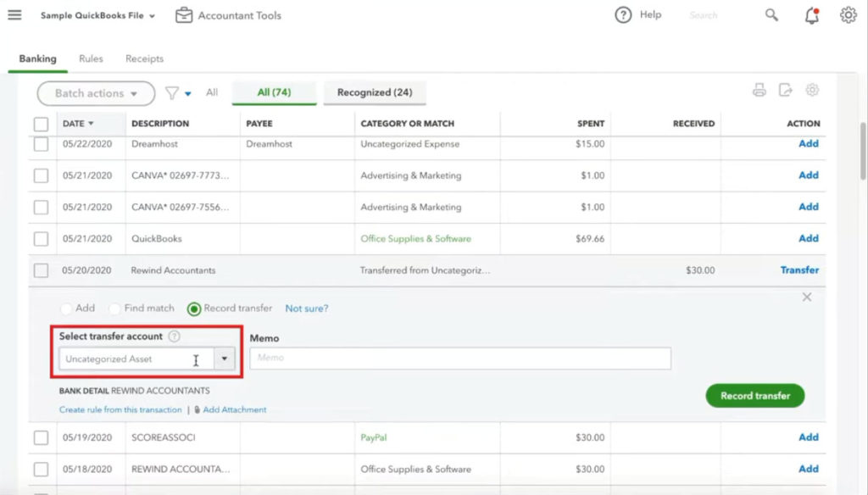The width and height of the screenshot is (868, 495).
Task: Open the Select transfer account dropdown
Action: [224, 359]
